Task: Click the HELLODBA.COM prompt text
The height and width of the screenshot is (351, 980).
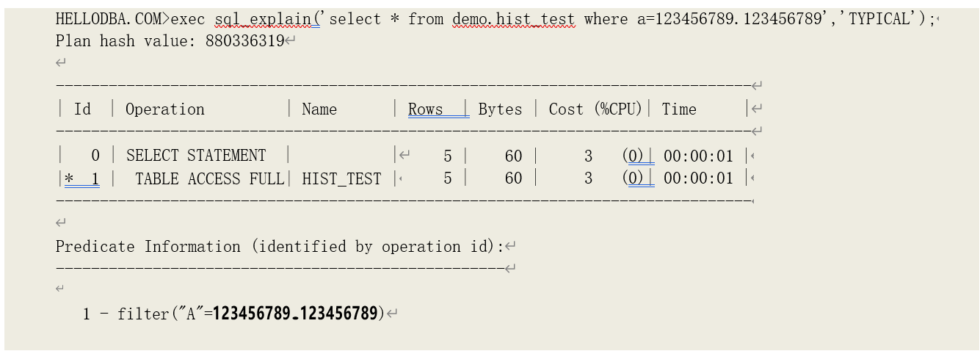Action: click(109, 19)
